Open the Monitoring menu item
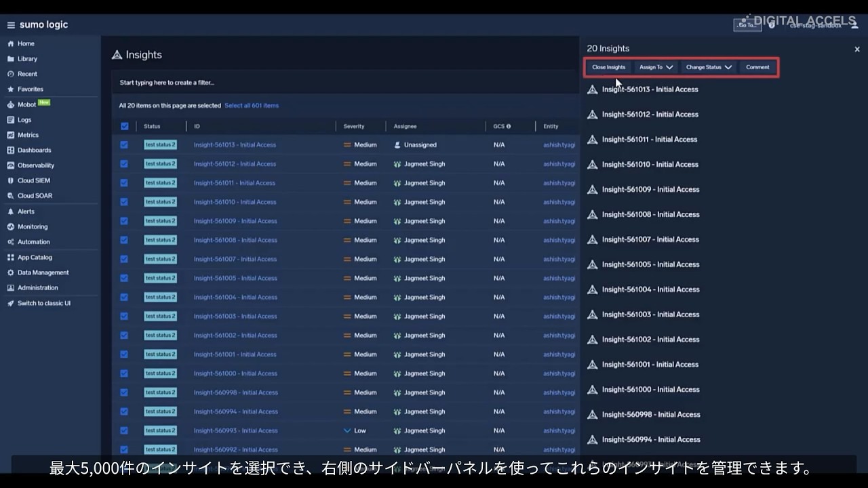This screenshot has height=488, width=868. point(33,227)
